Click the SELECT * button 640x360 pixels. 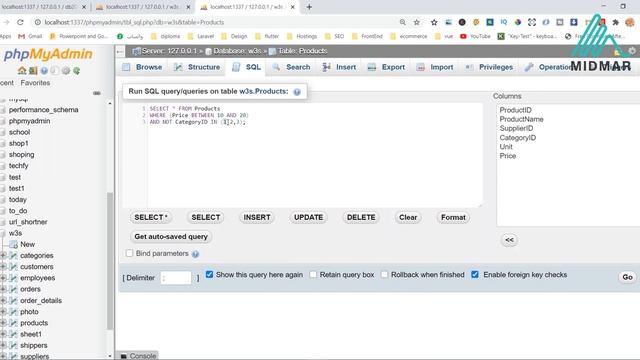(151, 218)
